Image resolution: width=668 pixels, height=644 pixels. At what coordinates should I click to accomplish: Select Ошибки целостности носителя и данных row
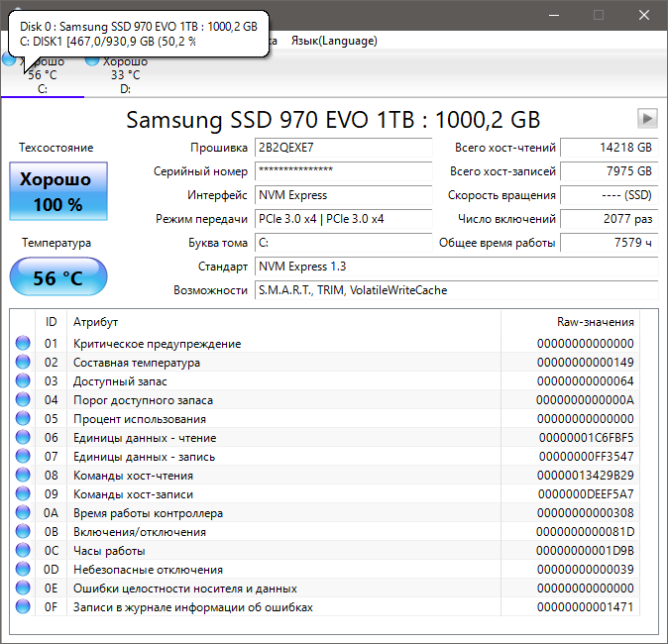point(325,588)
